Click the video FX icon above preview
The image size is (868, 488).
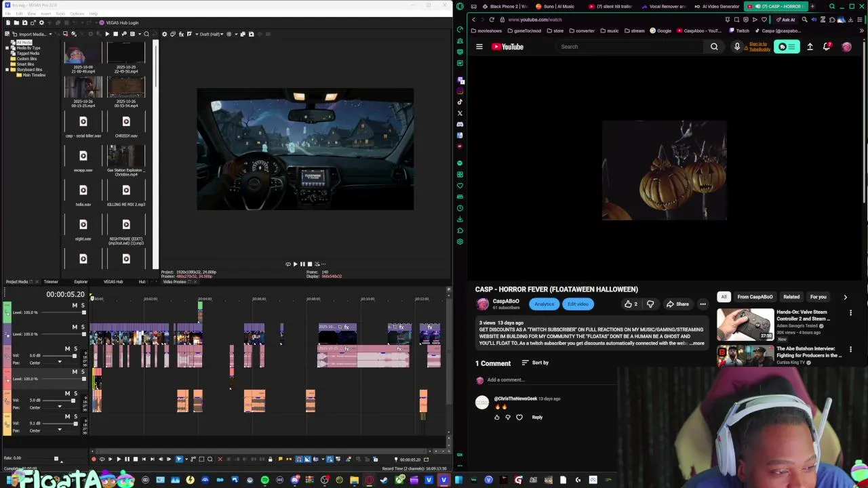[x=181, y=34]
